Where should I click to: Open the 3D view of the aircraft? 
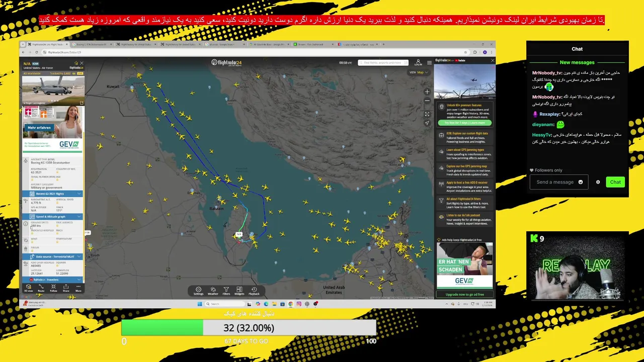pos(29,288)
